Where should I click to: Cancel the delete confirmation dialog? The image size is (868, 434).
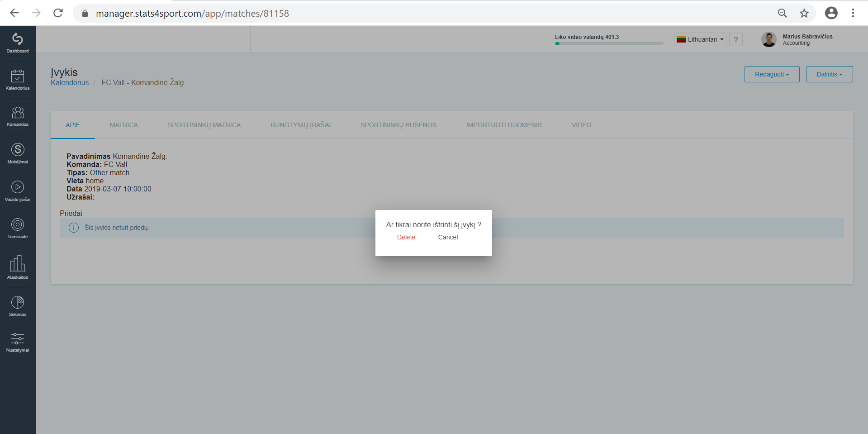(448, 237)
